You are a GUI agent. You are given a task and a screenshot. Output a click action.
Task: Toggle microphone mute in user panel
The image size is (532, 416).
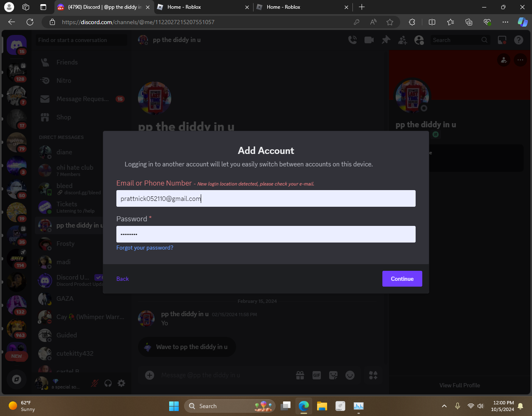click(x=95, y=383)
